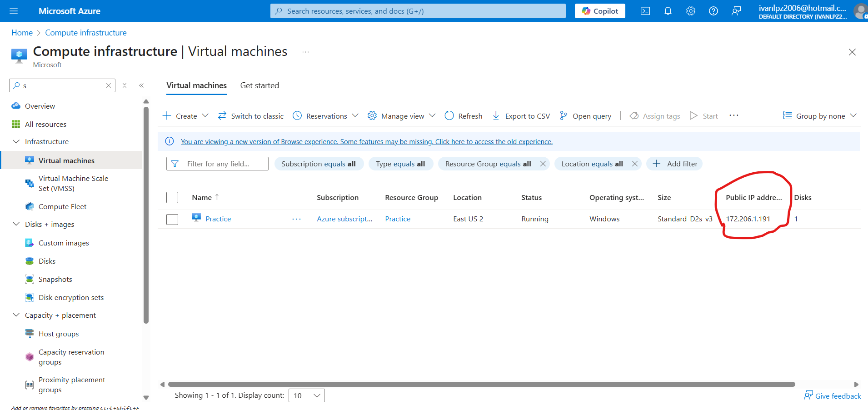
Task: Remove the Resource Group filter
Action: 543,164
